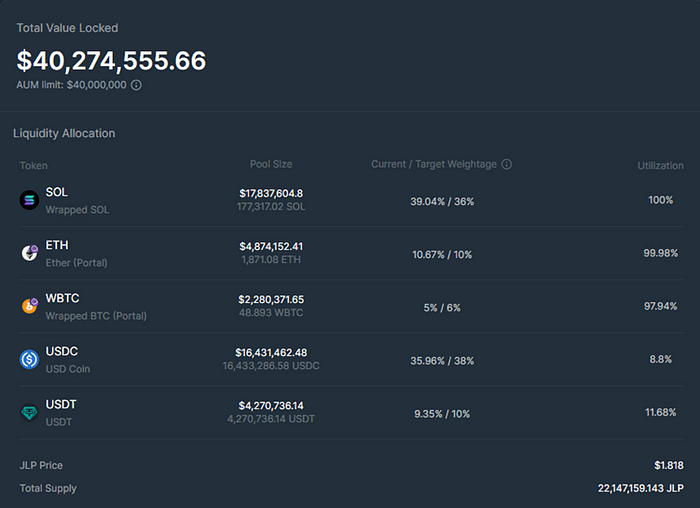Click the Total Value Locked amount

[111, 61]
